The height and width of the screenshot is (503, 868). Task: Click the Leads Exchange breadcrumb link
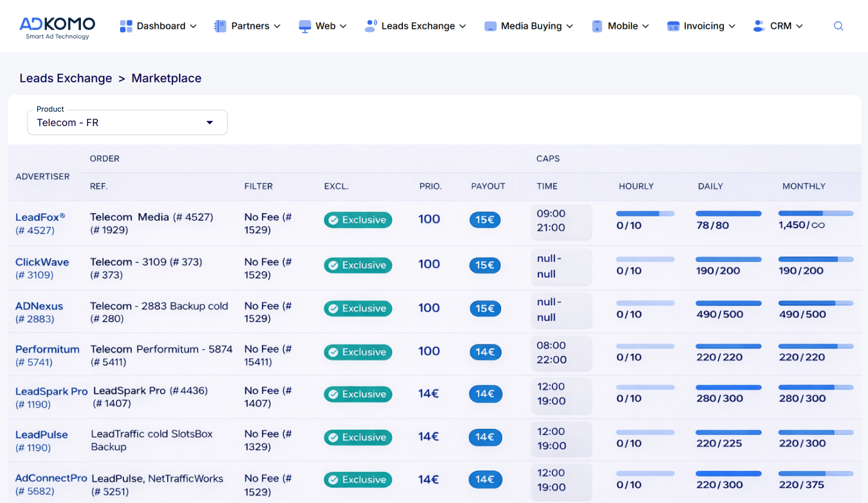pyautogui.click(x=66, y=78)
